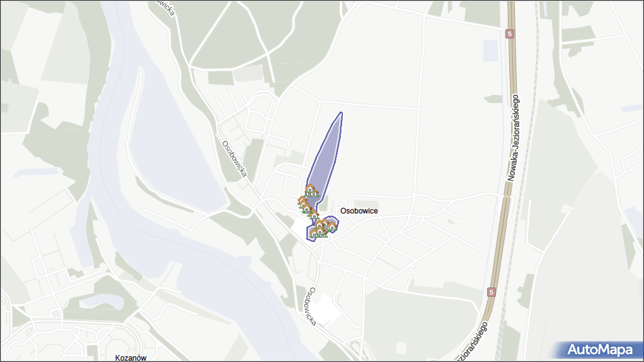Click the topmost house marker pair

pos(311,191)
